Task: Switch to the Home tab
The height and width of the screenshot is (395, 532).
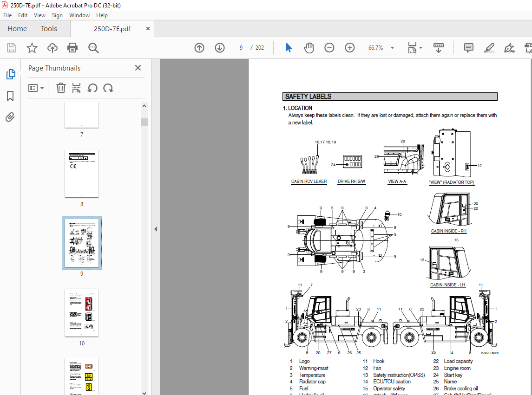Action: (x=17, y=29)
